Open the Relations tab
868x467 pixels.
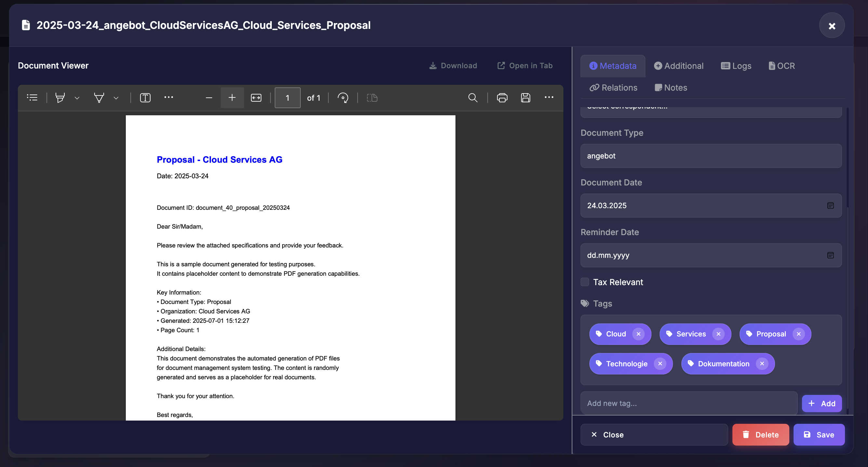pyautogui.click(x=613, y=88)
